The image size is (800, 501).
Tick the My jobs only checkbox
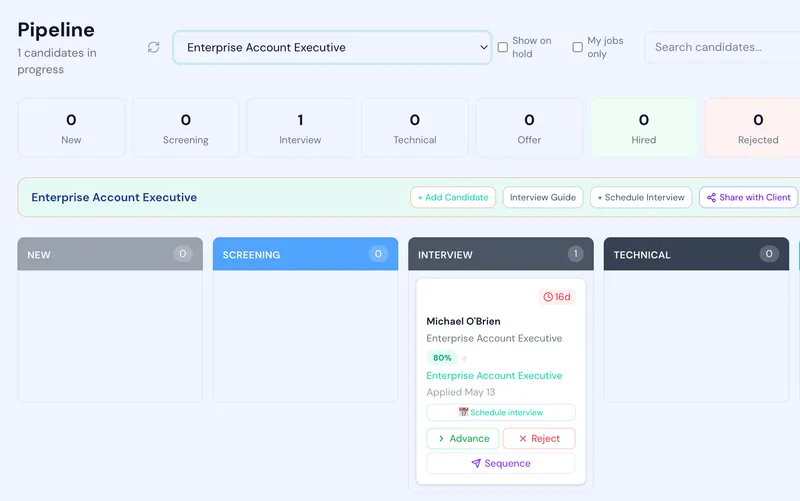coord(578,47)
